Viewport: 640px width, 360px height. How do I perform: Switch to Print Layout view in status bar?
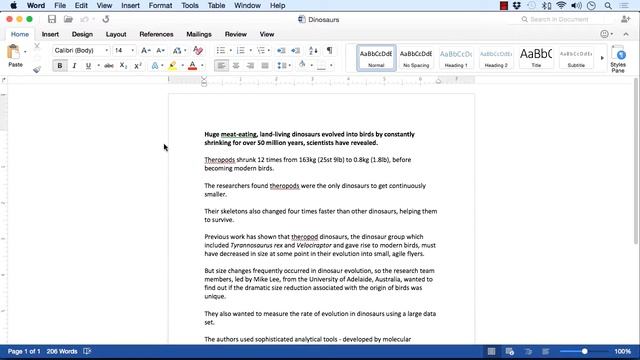(491, 351)
